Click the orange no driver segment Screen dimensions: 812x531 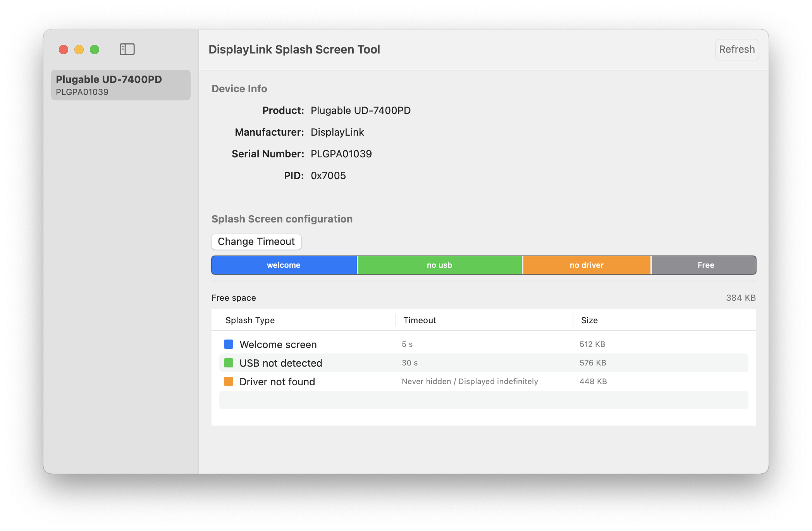pyautogui.click(x=587, y=265)
